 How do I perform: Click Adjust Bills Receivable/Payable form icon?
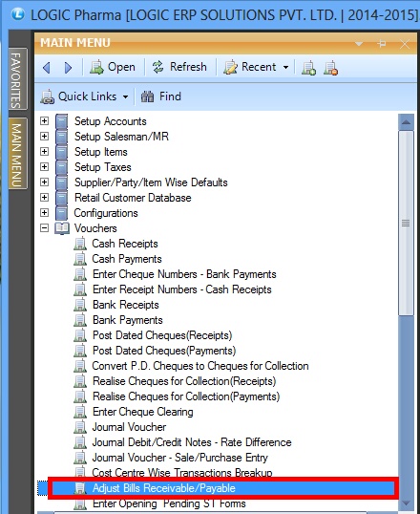pyautogui.click(x=80, y=488)
